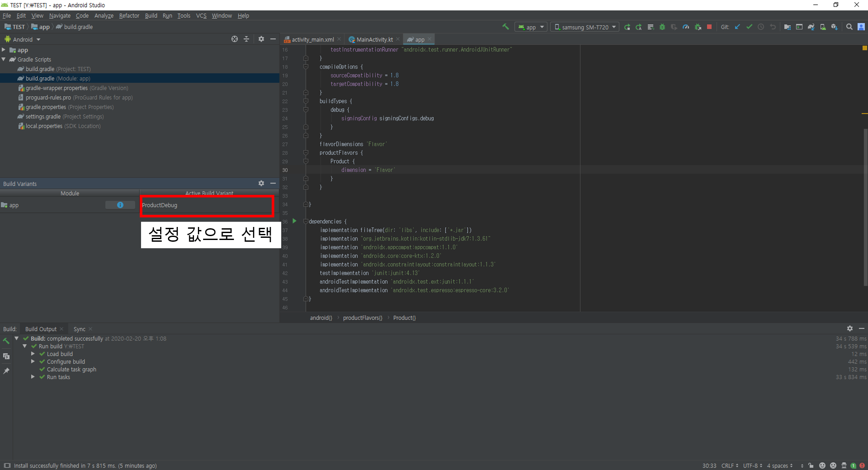
Task: Click Scroll from Source target icon
Action: click(234, 39)
